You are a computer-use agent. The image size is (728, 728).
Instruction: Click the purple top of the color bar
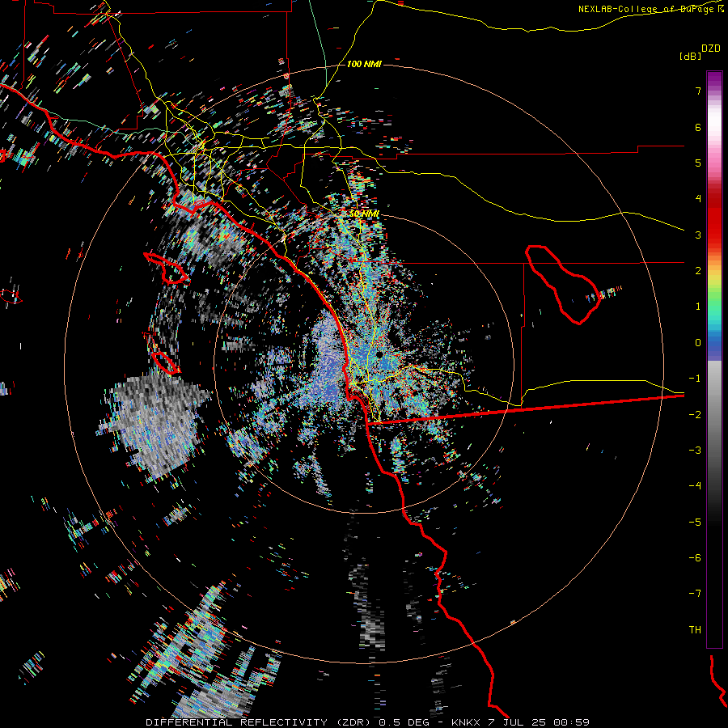tap(714, 79)
